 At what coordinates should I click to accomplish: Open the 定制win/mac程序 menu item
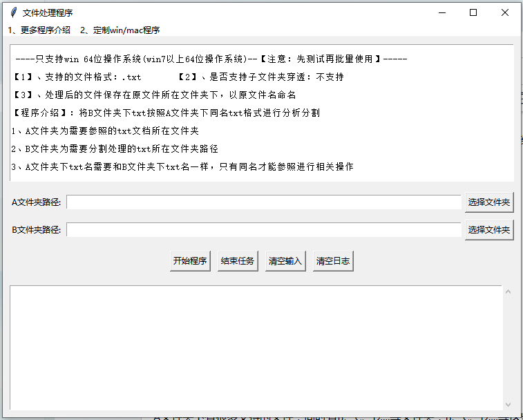pyautogui.click(x=120, y=30)
